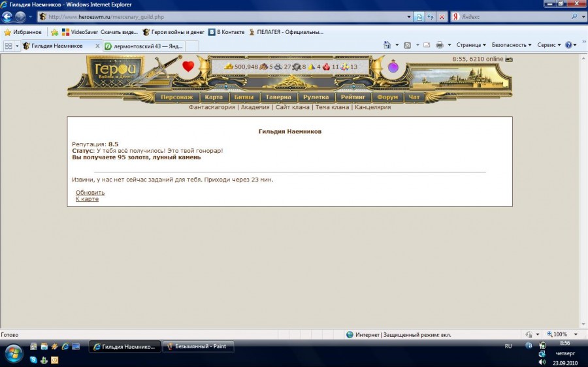Click the volume speaker tray icon
Image resolution: width=588 pixels, height=367 pixels.
tap(542, 362)
